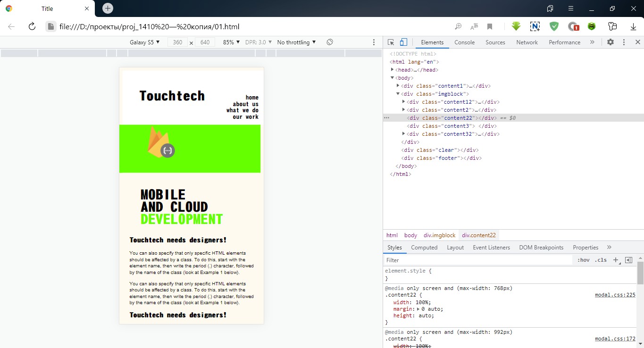Screen dimensions: 644x348
Task: Open the DOM Breakpoints tab
Action: [541, 247]
